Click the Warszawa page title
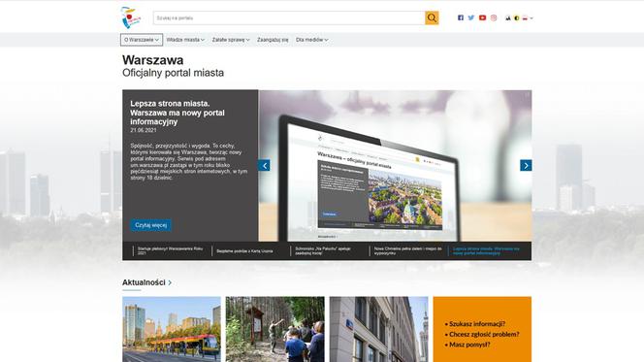The height and width of the screenshot is (362, 644). [153, 60]
